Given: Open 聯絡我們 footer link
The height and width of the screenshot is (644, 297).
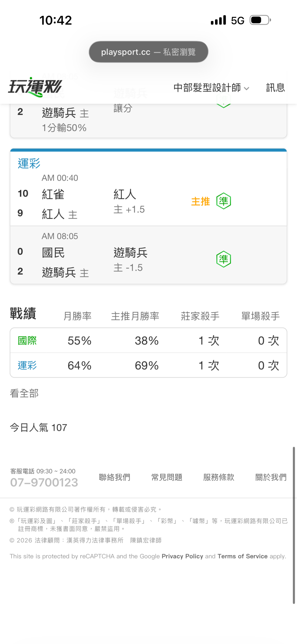Looking at the screenshot, I should pyautogui.click(x=115, y=477).
